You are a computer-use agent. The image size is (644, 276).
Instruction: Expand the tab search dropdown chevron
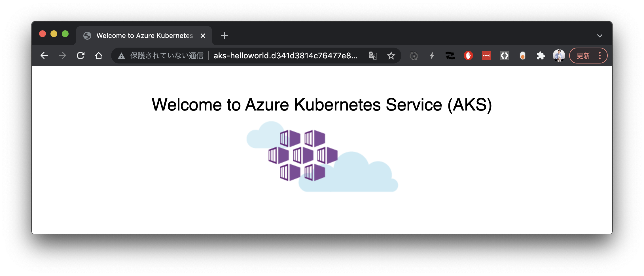(600, 36)
